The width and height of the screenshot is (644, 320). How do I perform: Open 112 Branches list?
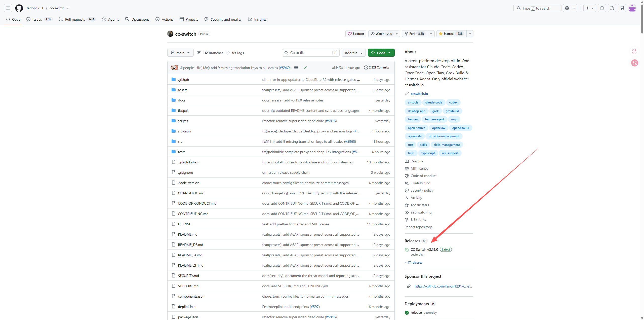210,53
